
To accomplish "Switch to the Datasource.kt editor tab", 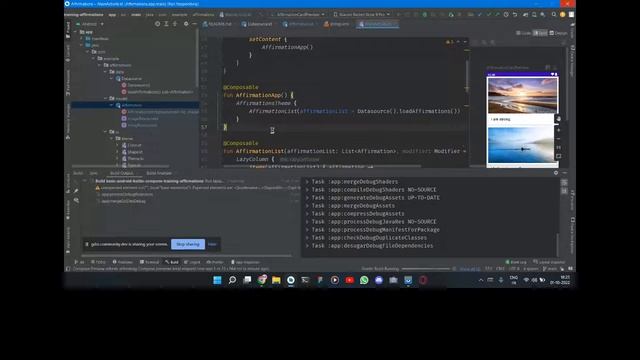I will [x=257, y=24].
